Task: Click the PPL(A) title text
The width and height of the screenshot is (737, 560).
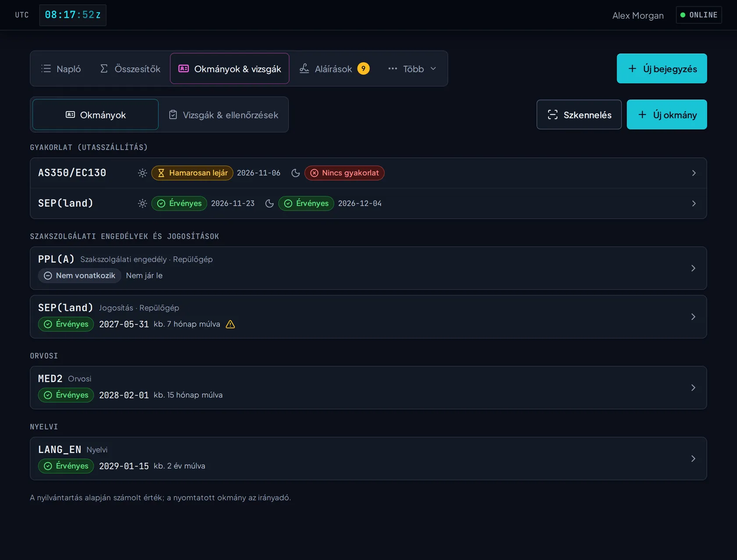Action: coord(56,259)
